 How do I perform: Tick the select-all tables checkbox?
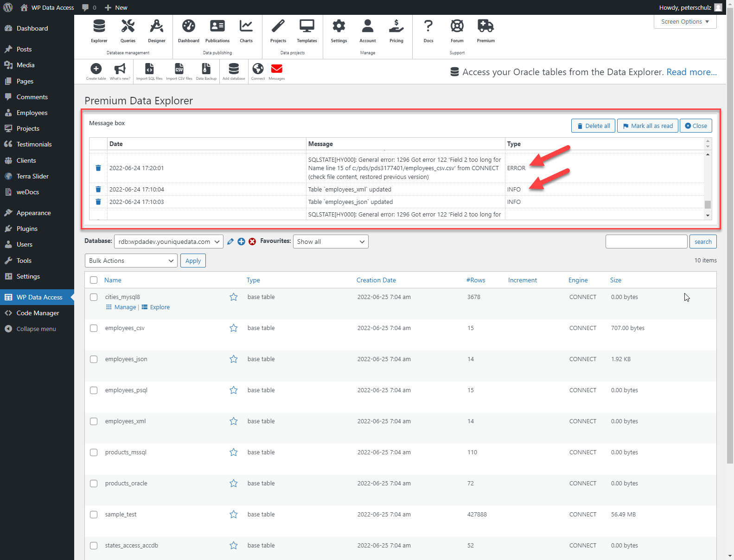(94, 280)
